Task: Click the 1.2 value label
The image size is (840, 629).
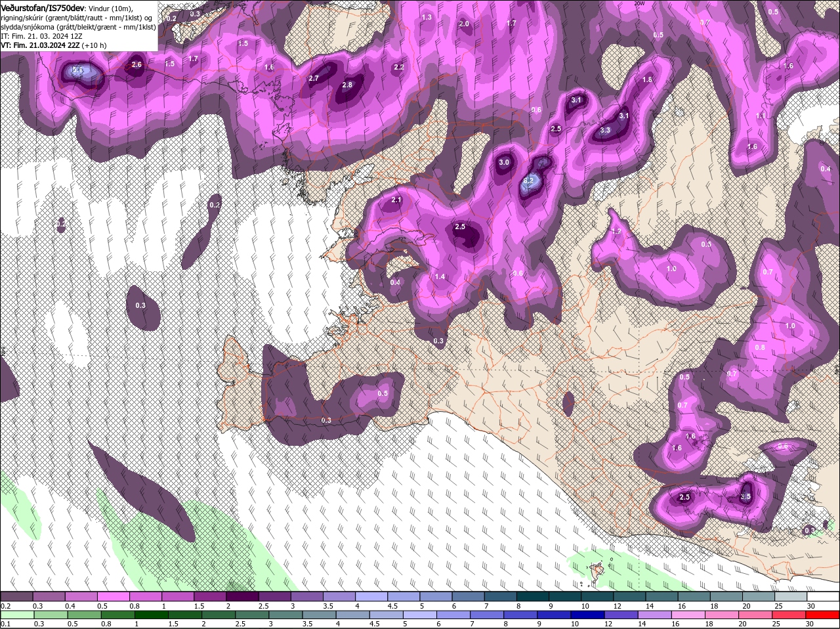Action: coord(616,231)
